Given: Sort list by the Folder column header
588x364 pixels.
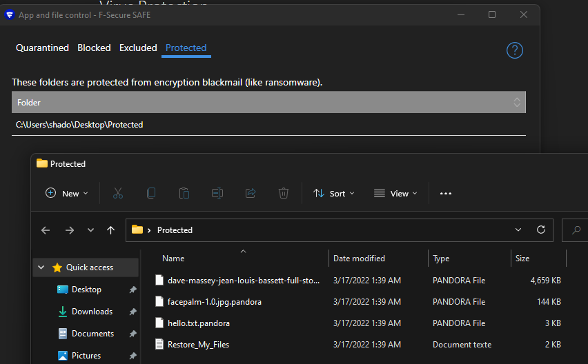Looking at the screenshot, I should click(x=268, y=102).
